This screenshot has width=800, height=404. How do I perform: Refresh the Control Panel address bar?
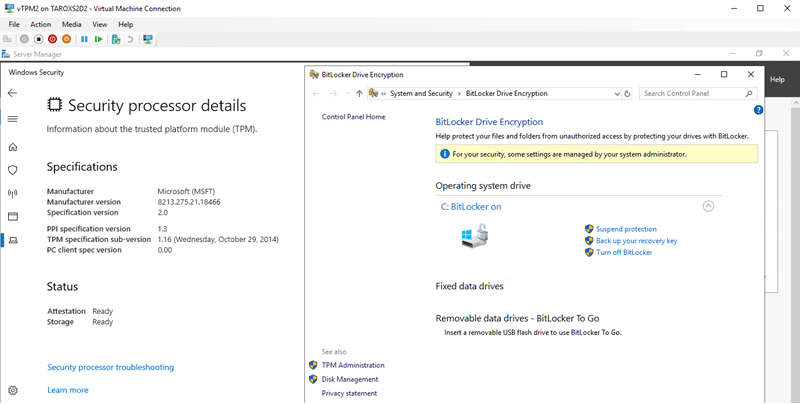pos(627,93)
